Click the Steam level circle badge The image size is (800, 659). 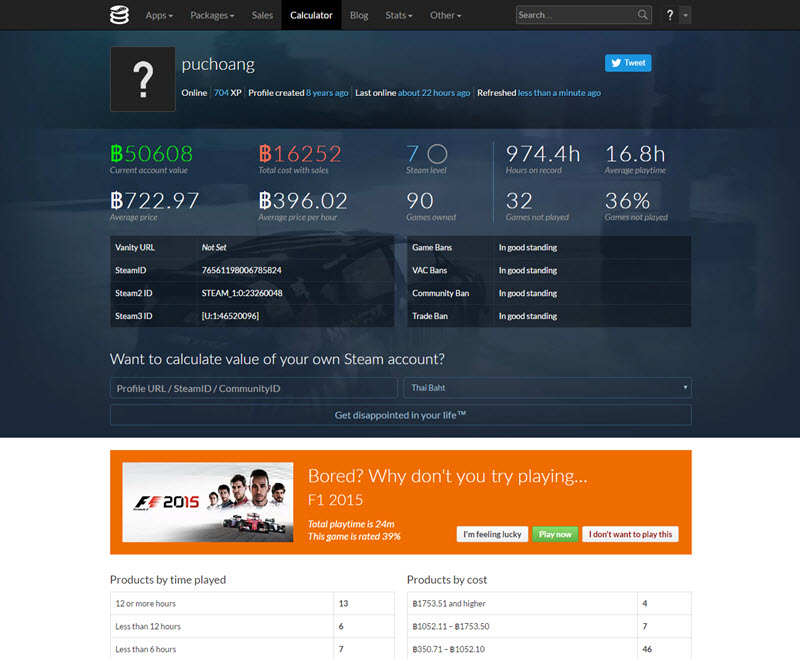437,154
